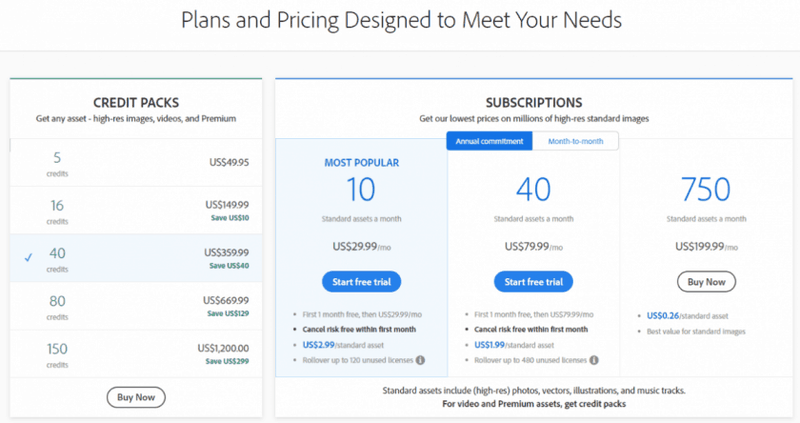Select the 5 credits pack
Screen dimensions: 800x423
click(136, 160)
